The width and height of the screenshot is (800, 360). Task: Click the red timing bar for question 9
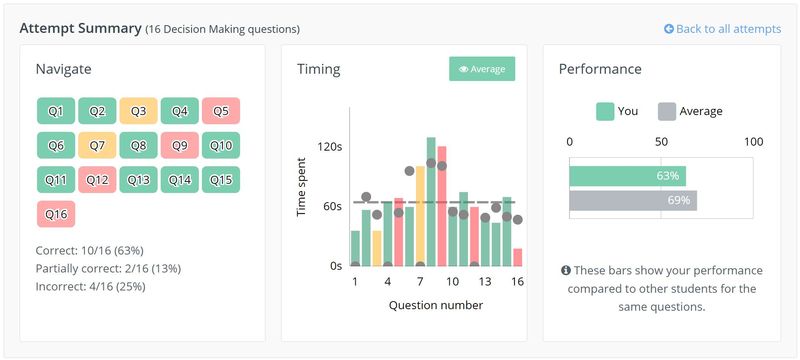pyautogui.click(x=442, y=206)
